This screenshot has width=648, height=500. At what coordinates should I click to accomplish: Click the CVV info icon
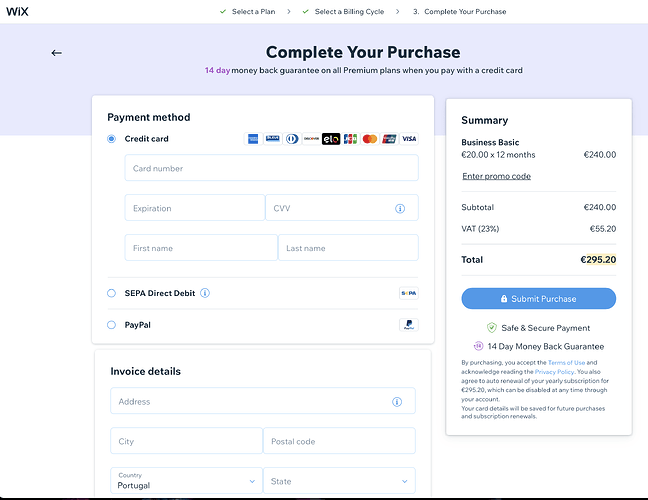coord(400,208)
